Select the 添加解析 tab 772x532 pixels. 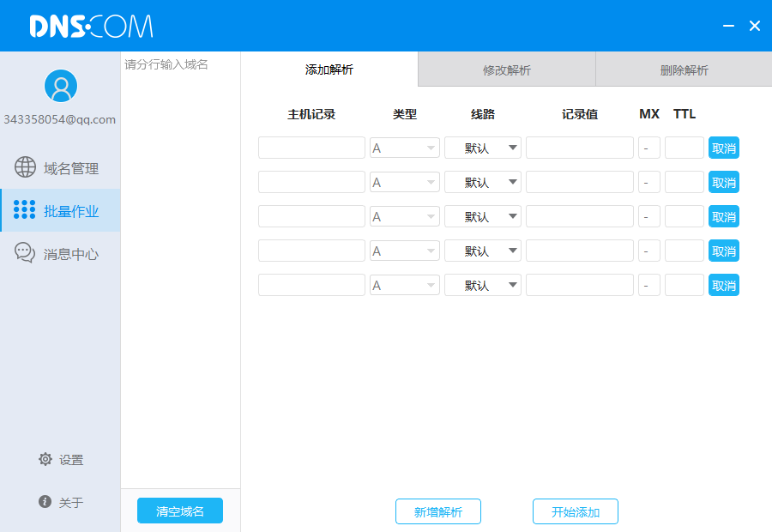tap(329, 69)
